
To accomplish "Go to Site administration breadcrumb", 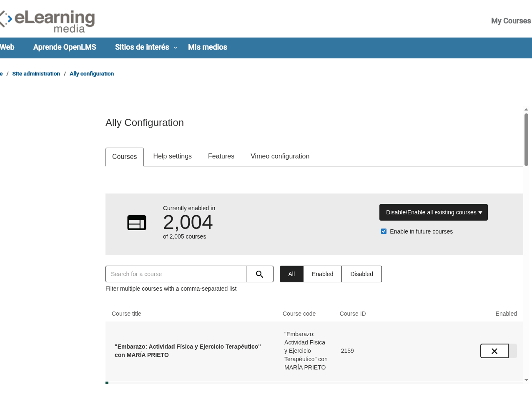I will 36,74.
